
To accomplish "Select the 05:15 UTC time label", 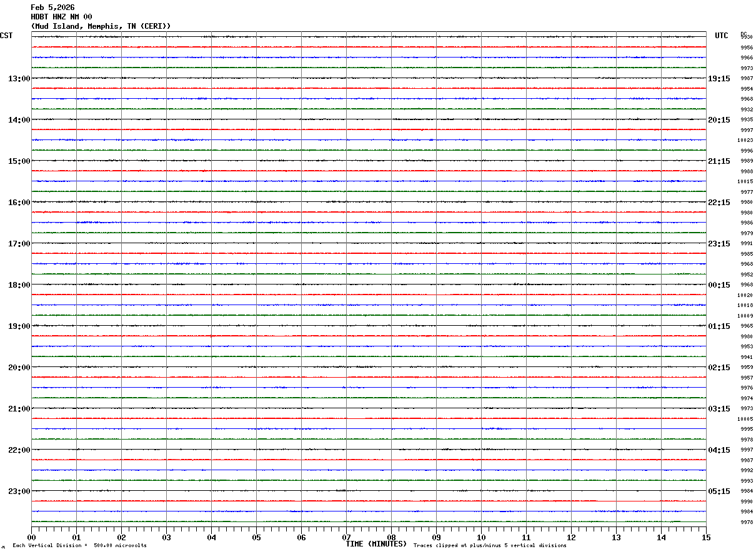I will (x=719, y=491).
